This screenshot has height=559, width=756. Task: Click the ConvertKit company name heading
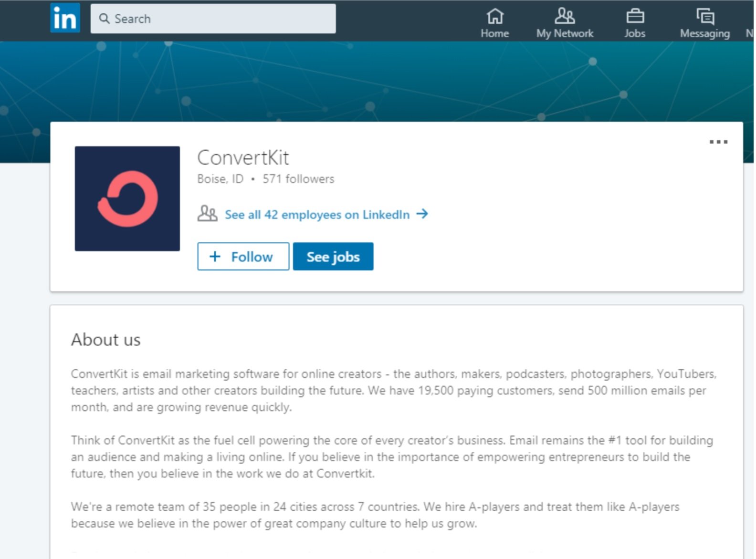(x=243, y=157)
